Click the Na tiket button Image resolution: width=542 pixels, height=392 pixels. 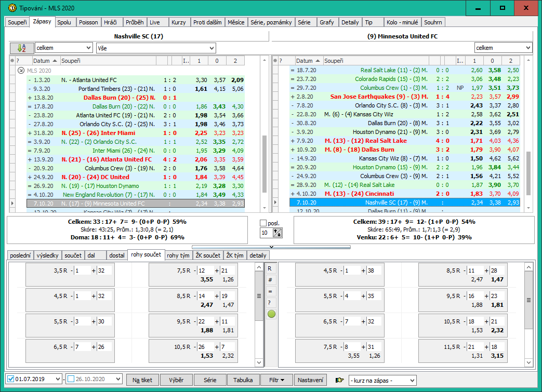click(x=142, y=380)
